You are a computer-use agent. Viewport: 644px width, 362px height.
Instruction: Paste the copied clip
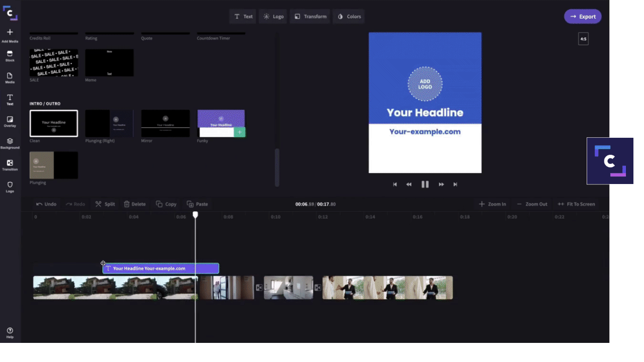pyautogui.click(x=197, y=204)
